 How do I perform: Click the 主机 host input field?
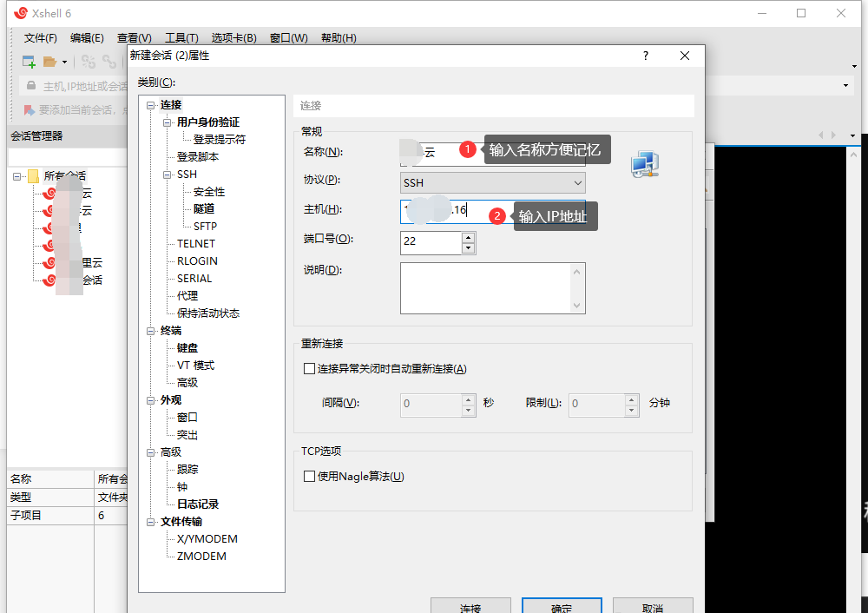pos(493,212)
